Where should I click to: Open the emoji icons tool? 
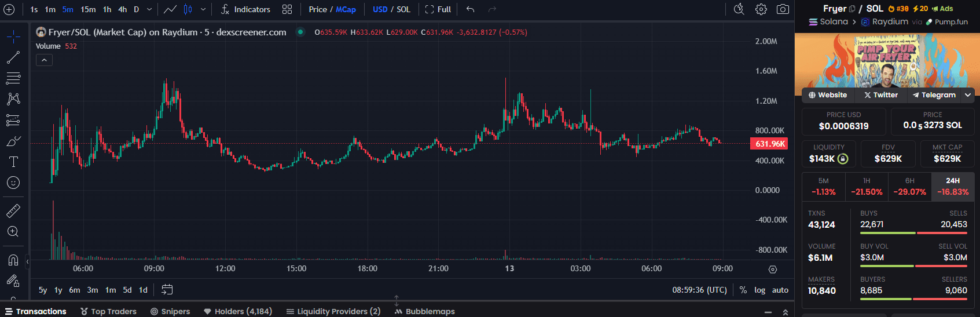tap(13, 183)
